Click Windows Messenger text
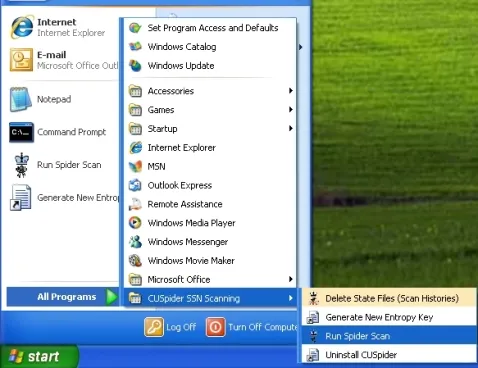478x368 pixels. pyautogui.click(x=188, y=242)
